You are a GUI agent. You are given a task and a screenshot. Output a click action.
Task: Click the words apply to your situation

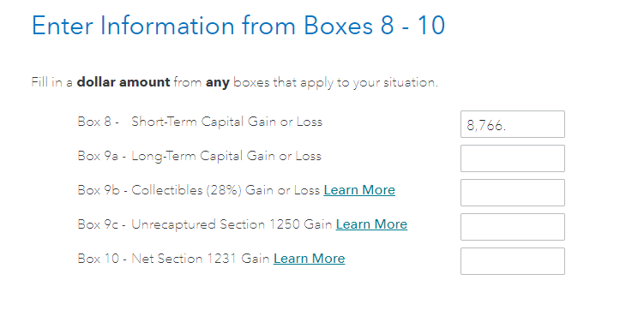pos(370,82)
